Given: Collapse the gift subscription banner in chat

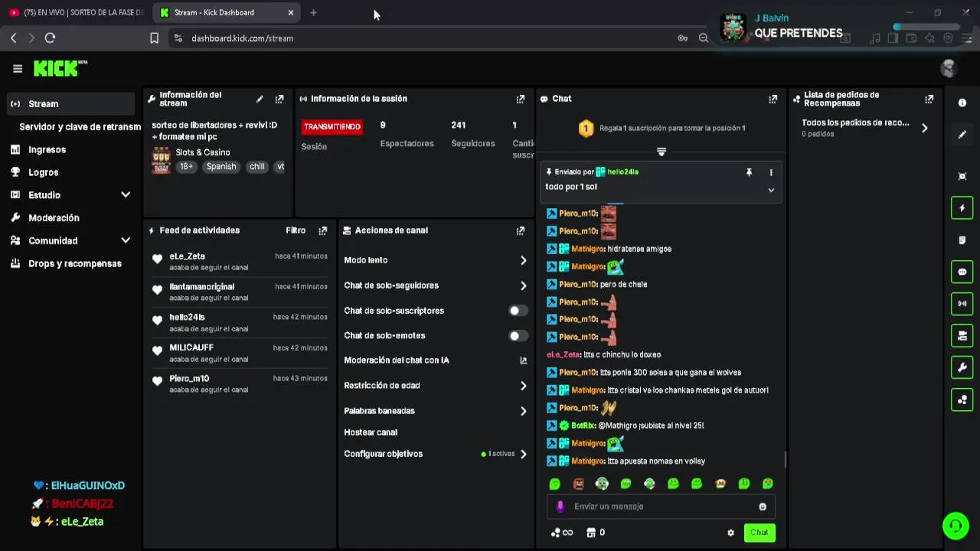Looking at the screenshot, I should coord(661,152).
